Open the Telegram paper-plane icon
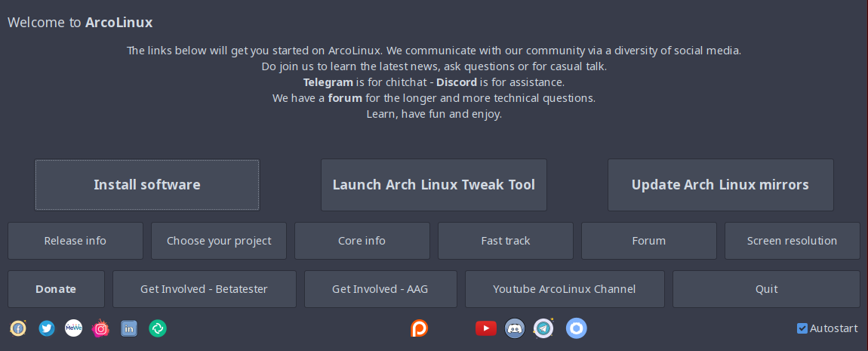This screenshot has width=868, height=351. 544,328
